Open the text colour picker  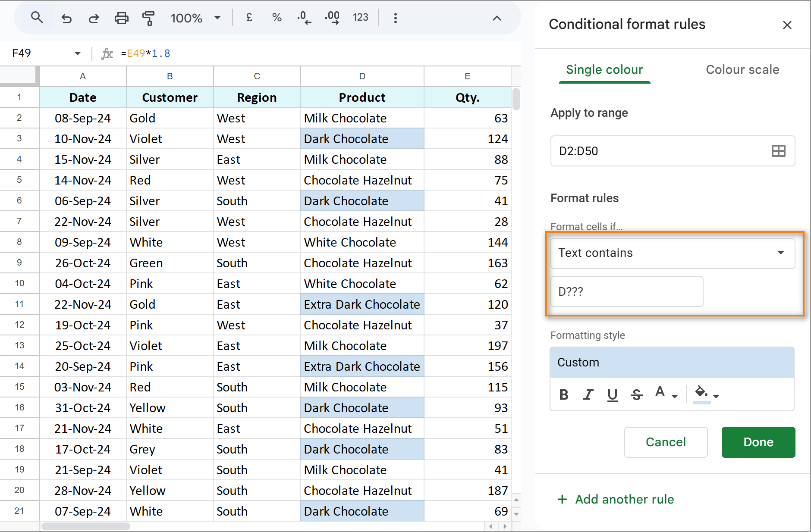pos(666,393)
